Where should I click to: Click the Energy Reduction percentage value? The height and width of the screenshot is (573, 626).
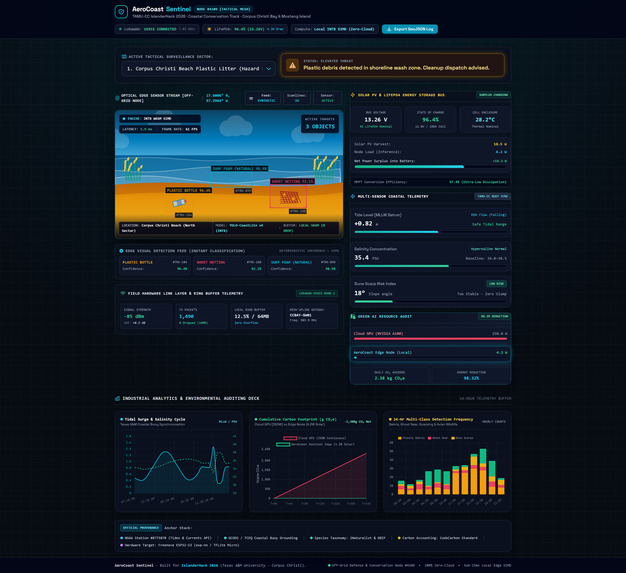tap(471, 378)
